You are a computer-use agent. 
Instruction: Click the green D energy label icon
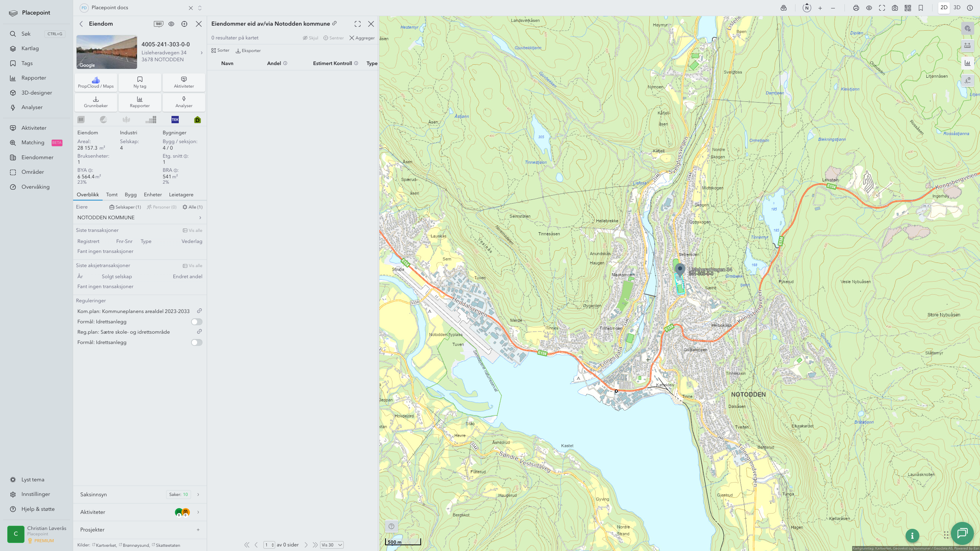(x=198, y=120)
